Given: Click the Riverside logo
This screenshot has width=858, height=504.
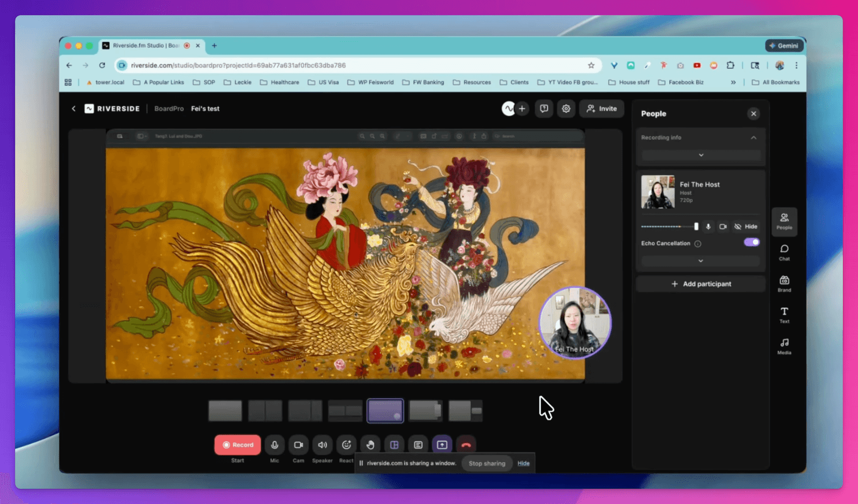Looking at the screenshot, I should pyautogui.click(x=112, y=108).
